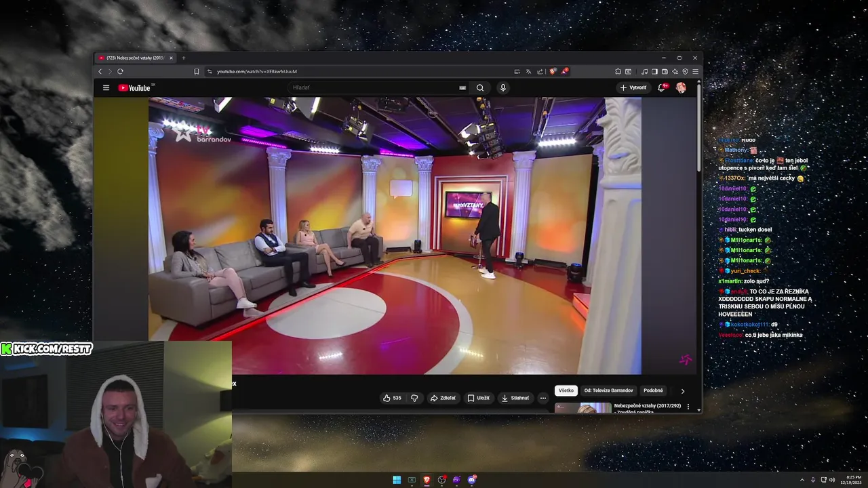This screenshot has width=868, height=488.
Task: Like the video with 535 likes
Action: [x=392, y=398]
